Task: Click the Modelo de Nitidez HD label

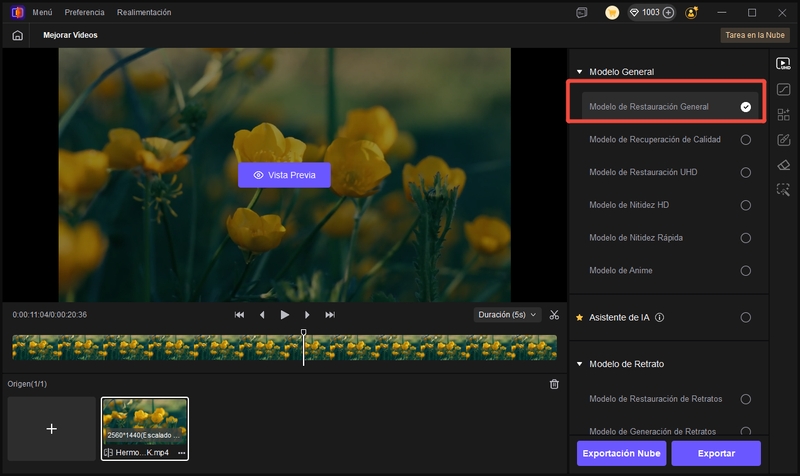Action: [x=629, y=205]
